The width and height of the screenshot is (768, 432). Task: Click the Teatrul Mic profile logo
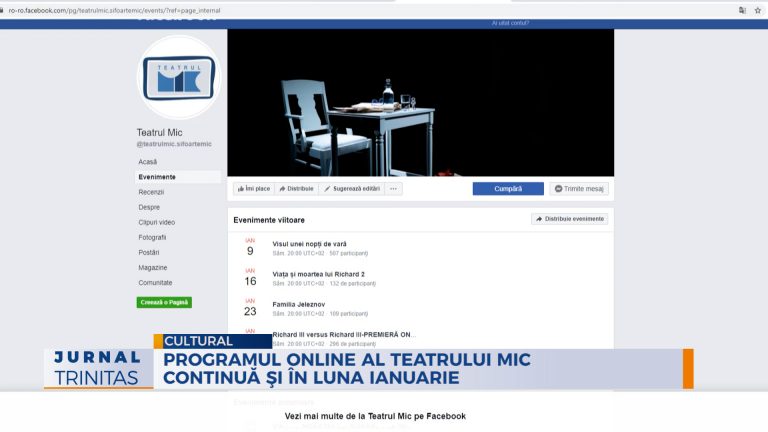coord(179,77)
